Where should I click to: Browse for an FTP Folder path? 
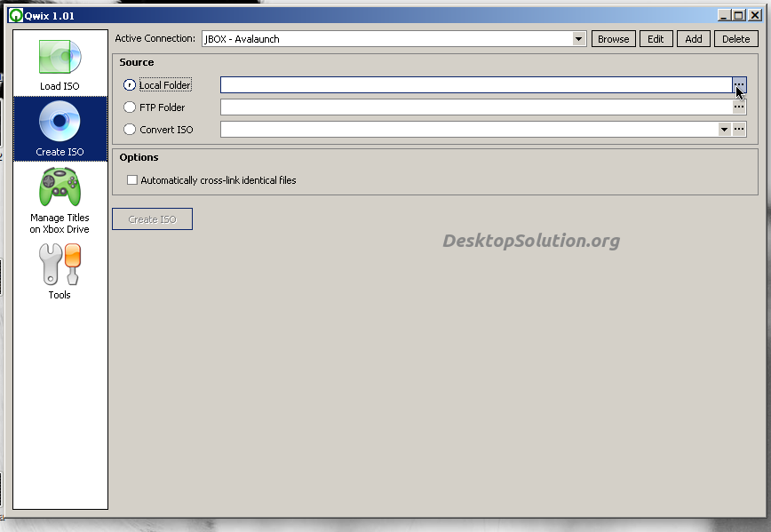coord(739,107)
